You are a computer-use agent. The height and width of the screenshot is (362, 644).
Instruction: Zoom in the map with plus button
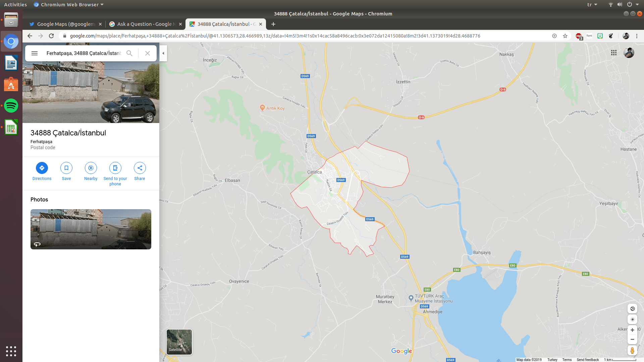632,330
